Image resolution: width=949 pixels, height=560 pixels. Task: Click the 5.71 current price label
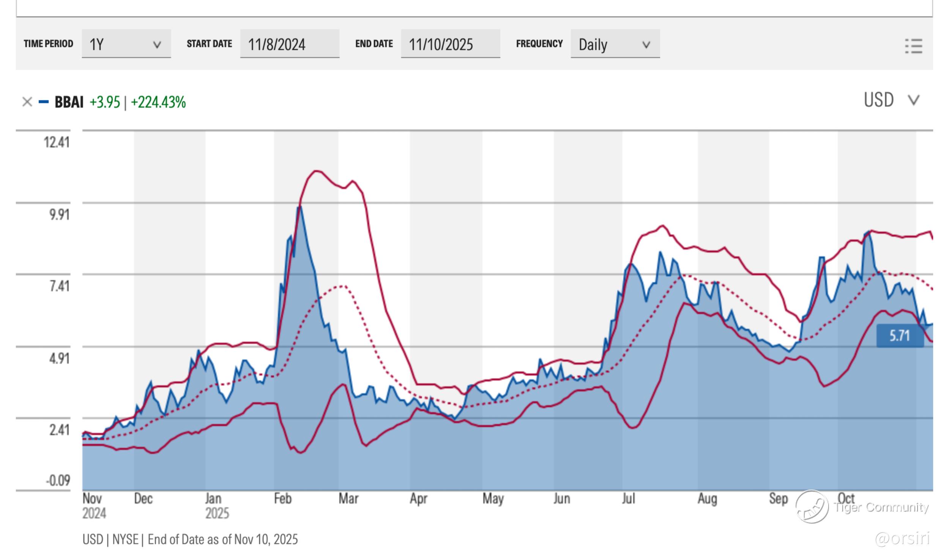(900, 336)
